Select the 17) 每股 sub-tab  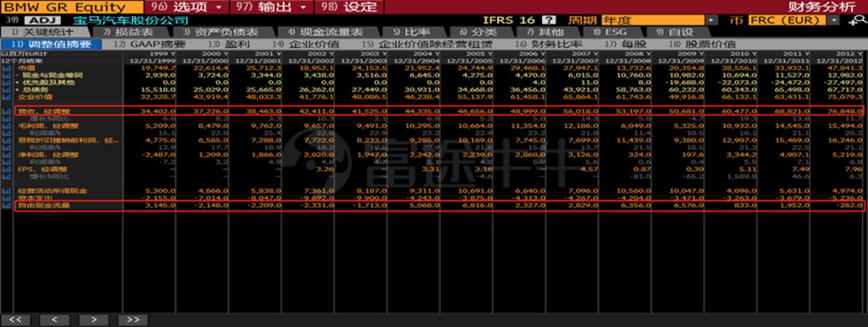pos(625,44)
